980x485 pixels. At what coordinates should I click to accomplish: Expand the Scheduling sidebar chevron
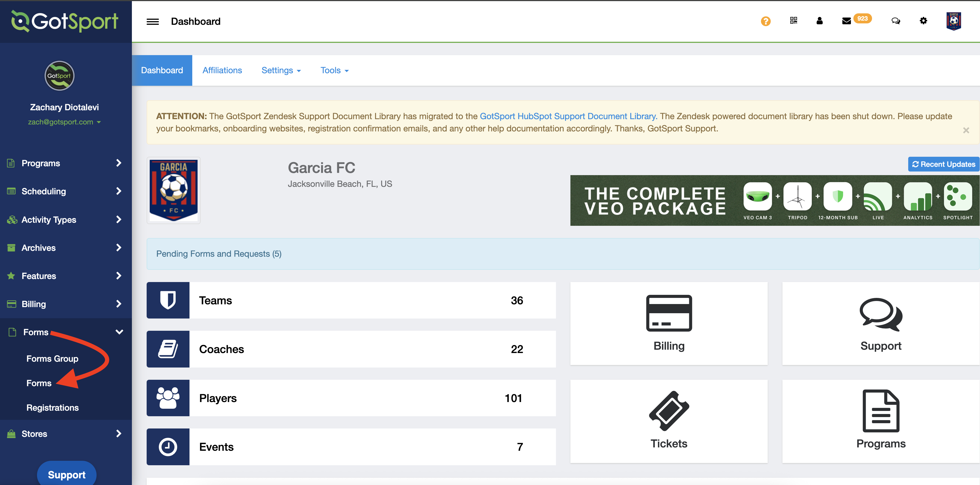pos(119,191)
